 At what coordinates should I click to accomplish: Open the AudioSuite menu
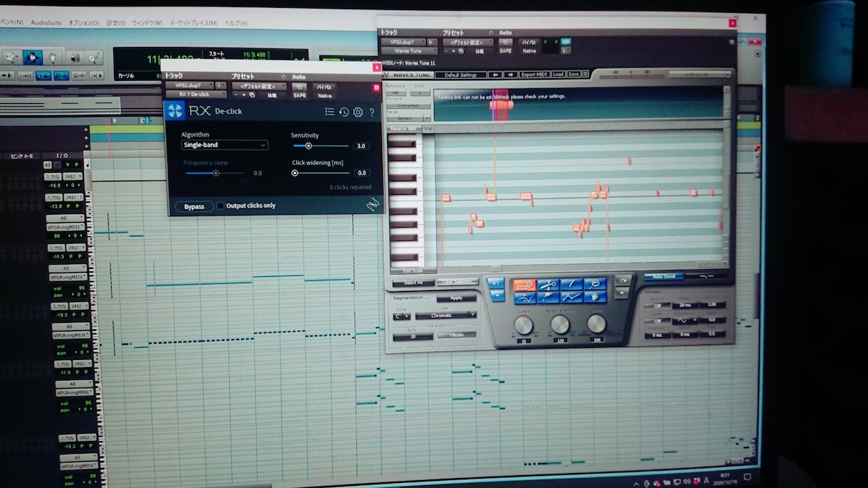(46, 23)
